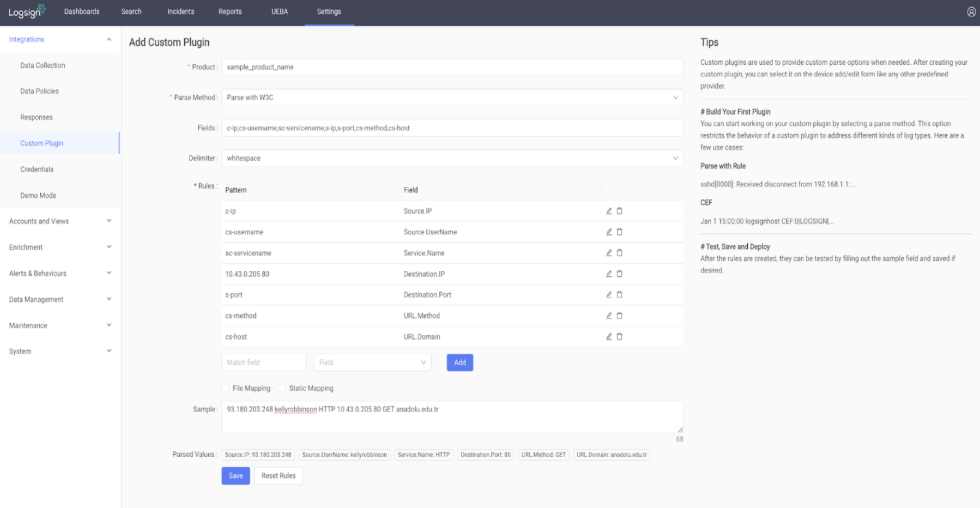Click the Product name input field

coord(452,67)
